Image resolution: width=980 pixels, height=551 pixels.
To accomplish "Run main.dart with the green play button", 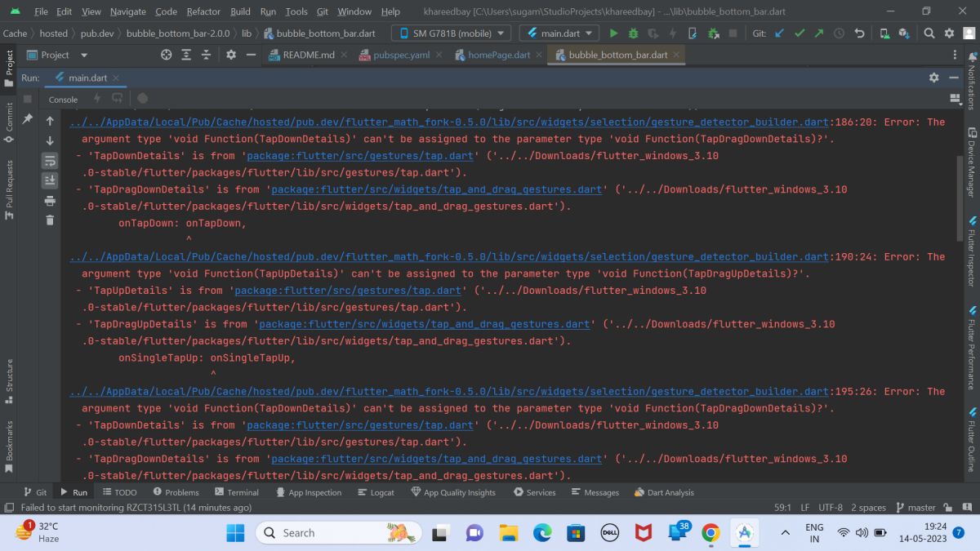I will click(613, 33).
